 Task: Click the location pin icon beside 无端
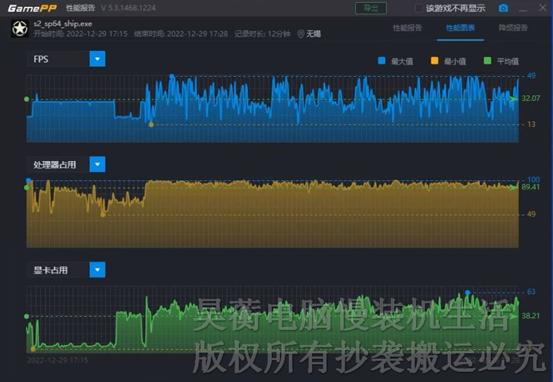(x=300, y=34)
